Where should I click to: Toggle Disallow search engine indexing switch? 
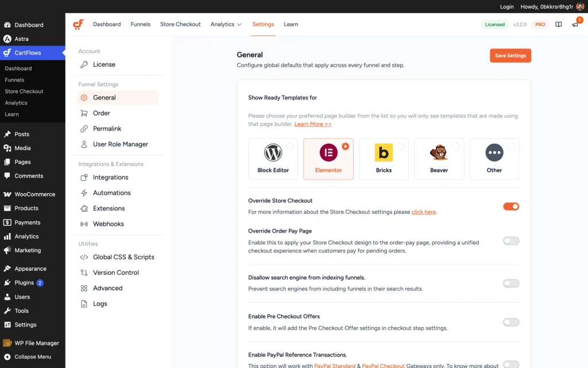pos(511,283)
